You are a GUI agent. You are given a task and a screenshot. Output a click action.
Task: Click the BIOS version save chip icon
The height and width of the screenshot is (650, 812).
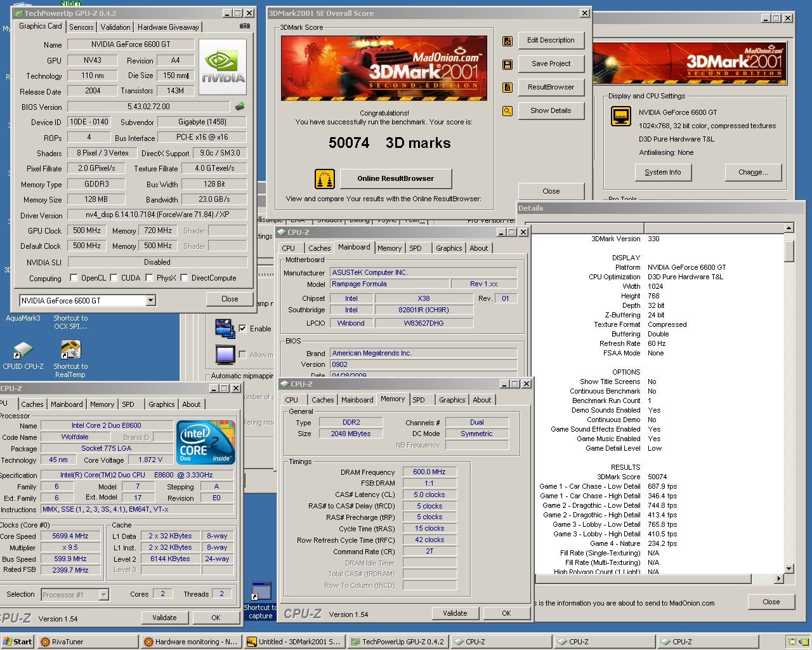[x=239, y=107]
